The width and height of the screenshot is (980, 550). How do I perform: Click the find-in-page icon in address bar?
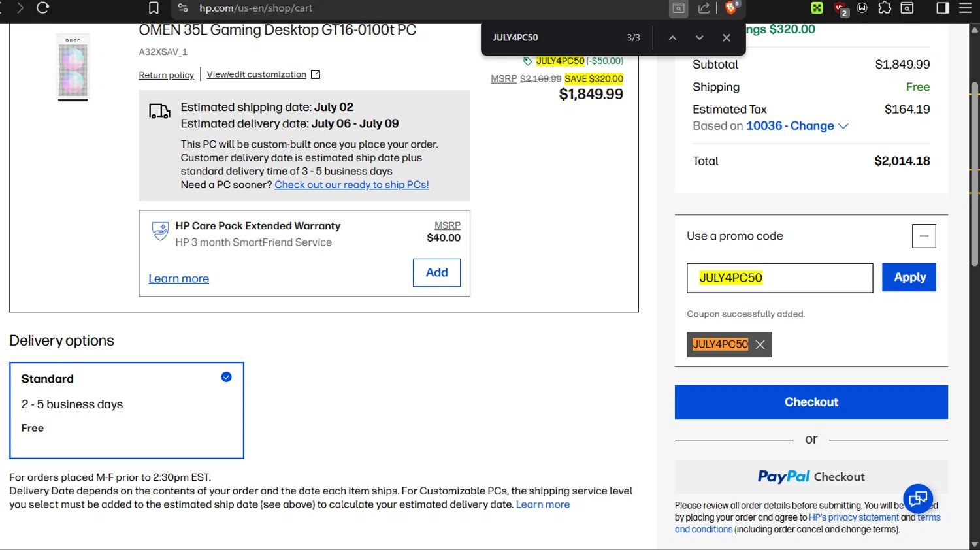(679, 8)
